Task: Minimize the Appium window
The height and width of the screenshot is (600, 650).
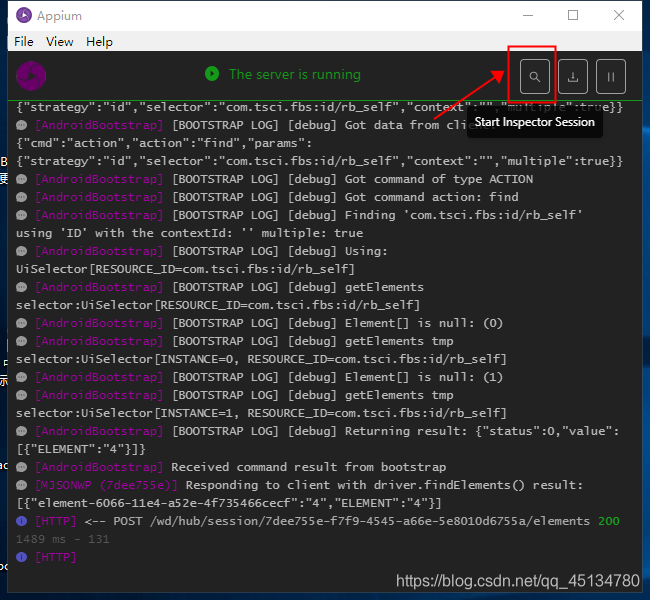Action: click(528, 15)
